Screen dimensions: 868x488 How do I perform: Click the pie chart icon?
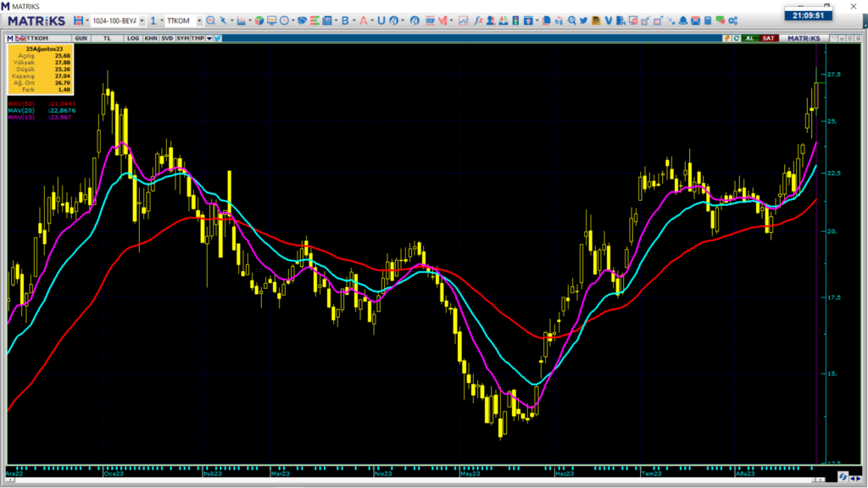(x=259, y=20)
